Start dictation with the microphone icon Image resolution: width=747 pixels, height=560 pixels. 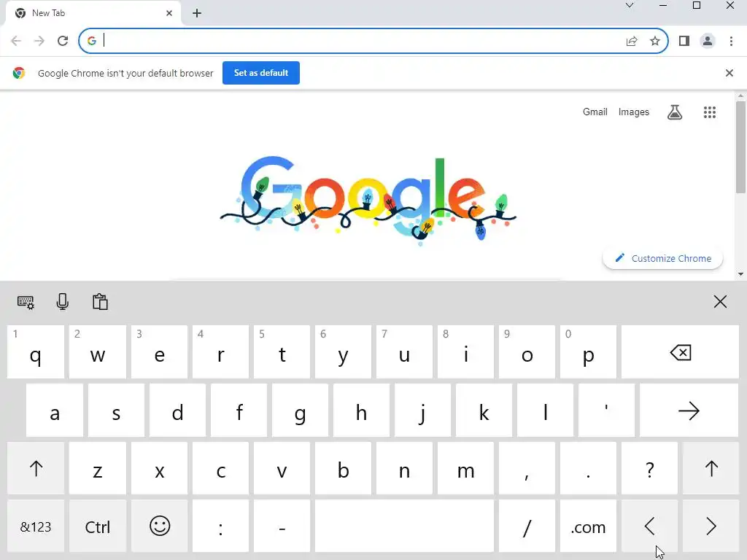(63, 302)
